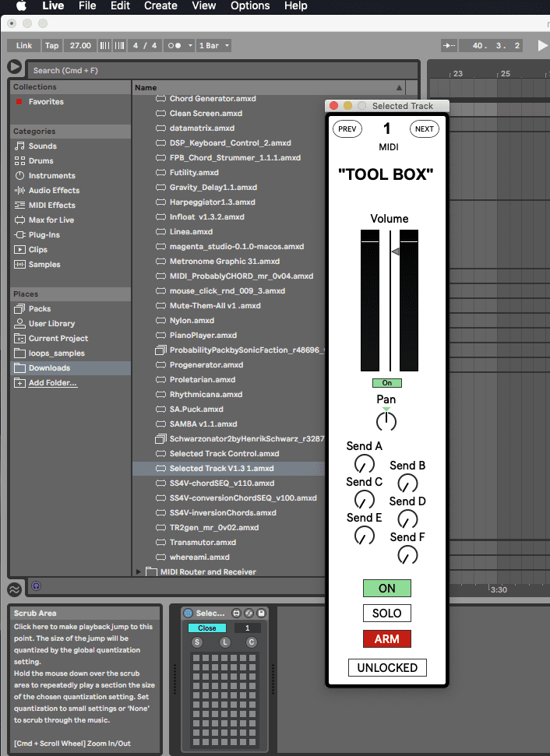Select Gravity_Delay1.1.amxd in the list
Screen dimensions: 550x756
coord(213,188)
